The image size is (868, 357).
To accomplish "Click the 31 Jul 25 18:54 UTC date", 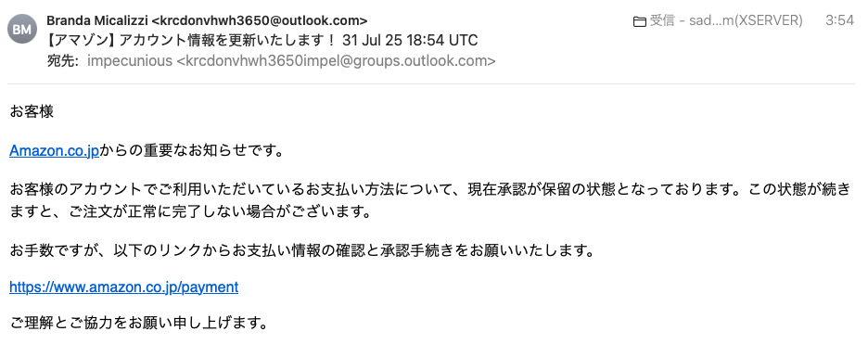I will point(410,41).
